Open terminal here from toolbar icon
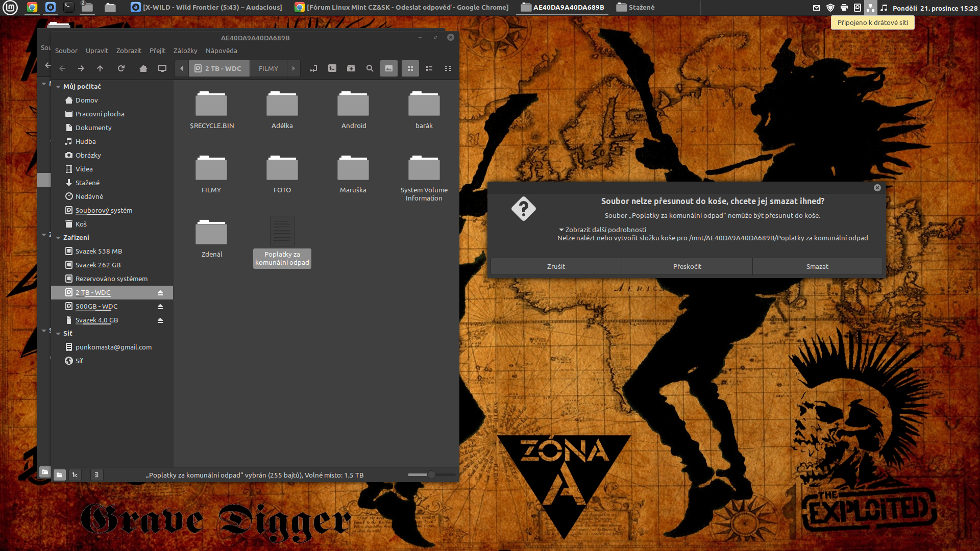Screen dimensions: 980x551 pos(332,68)
